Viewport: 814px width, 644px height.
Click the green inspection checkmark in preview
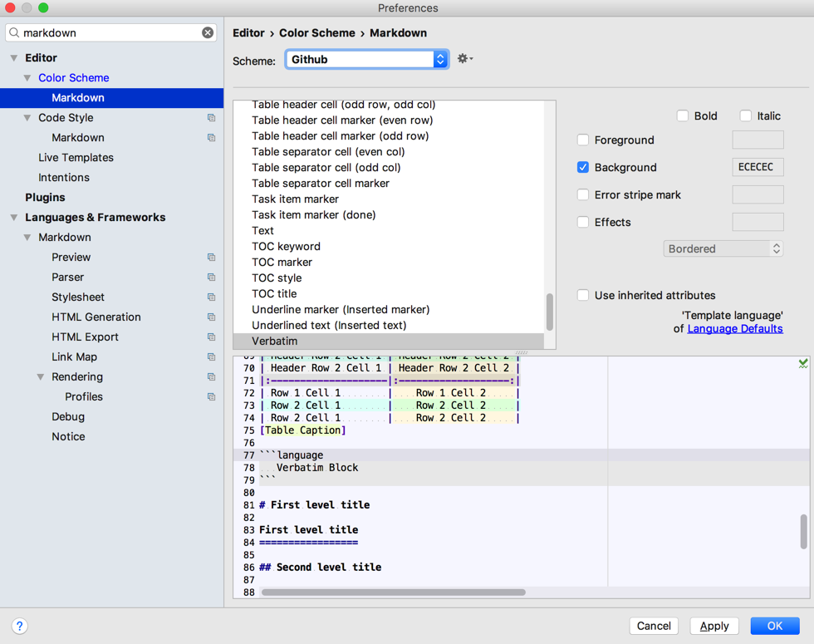point(803,364)
